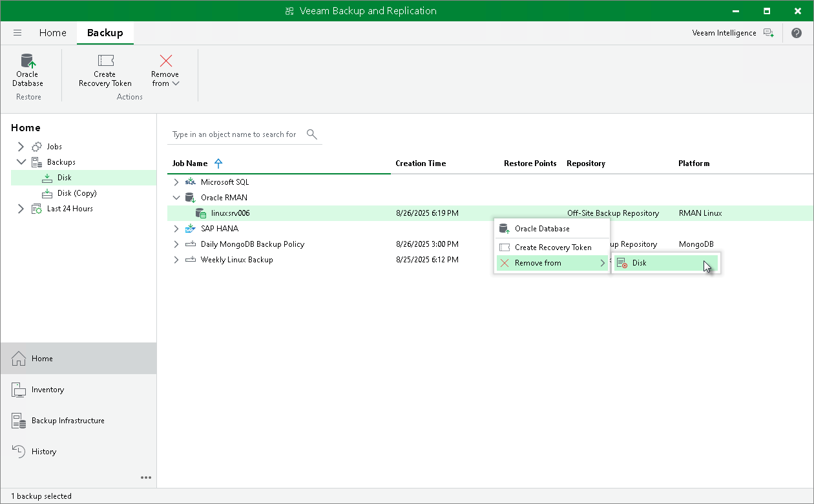
Task: Select Create Recovery Token in context menu
Action: (552, 247)
